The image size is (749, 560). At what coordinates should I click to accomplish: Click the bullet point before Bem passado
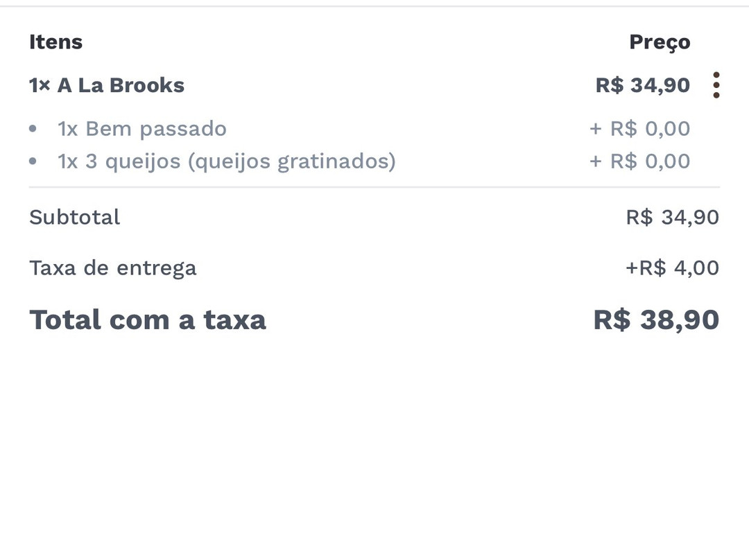click(x=33, y=129)
